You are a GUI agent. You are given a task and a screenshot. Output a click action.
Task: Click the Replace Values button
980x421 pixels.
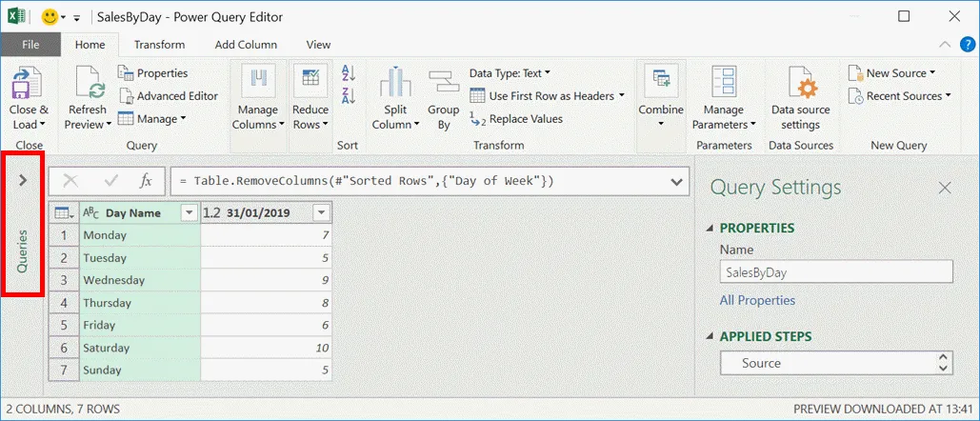[x=516, y=119]
